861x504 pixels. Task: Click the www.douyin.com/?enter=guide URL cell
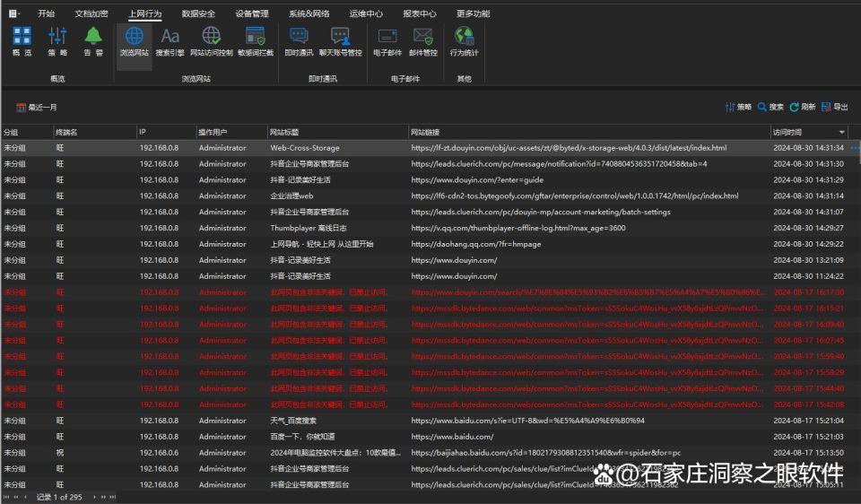pos(477,179)
